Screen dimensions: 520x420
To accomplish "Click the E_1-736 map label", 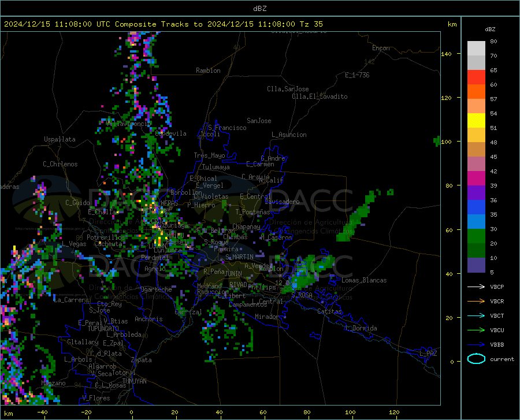I will click(x=357, y=75).
